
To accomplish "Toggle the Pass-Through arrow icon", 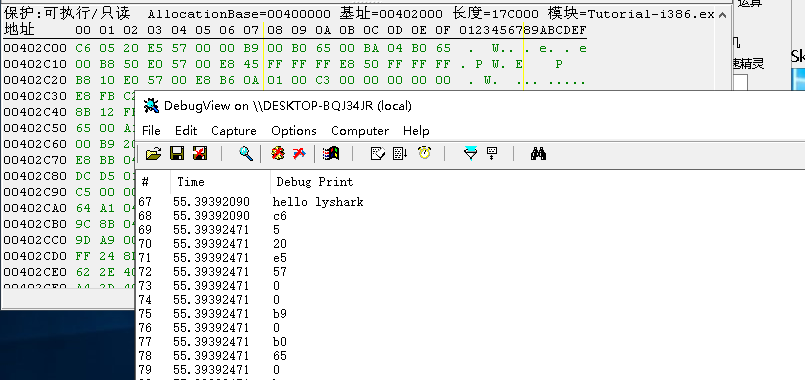I will [x=299, y=154].
